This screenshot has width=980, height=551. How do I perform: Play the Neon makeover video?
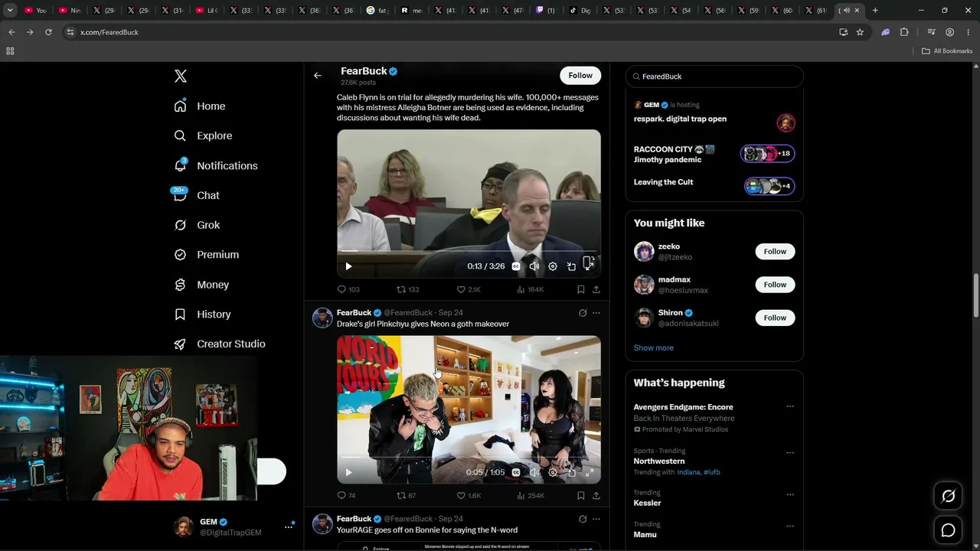pyautogui.click(x=348, y=472)
